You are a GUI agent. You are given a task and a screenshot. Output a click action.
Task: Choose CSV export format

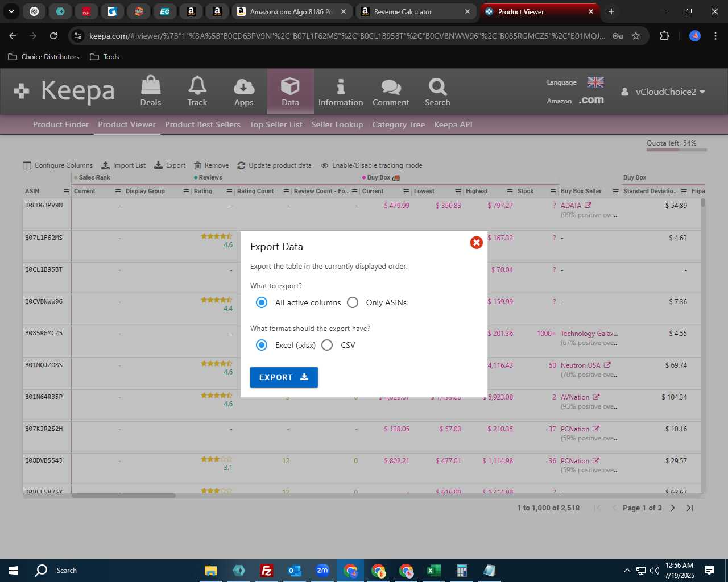point(327,345)
